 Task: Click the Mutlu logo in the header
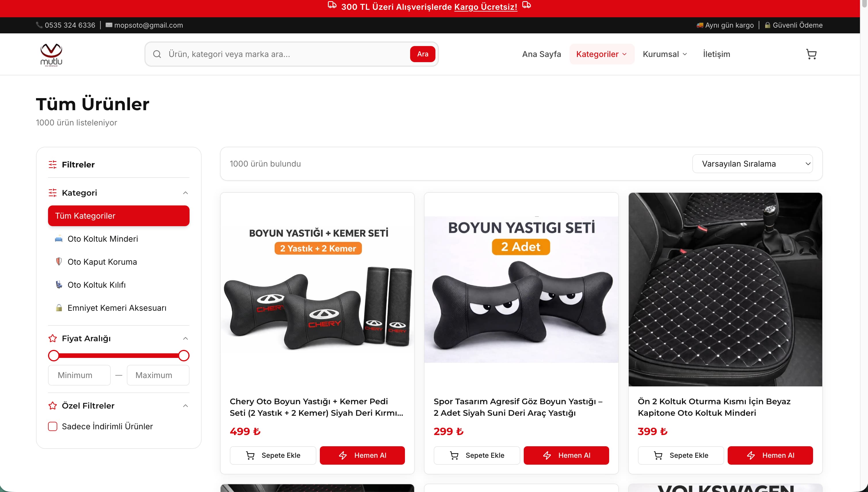(51, 54)
